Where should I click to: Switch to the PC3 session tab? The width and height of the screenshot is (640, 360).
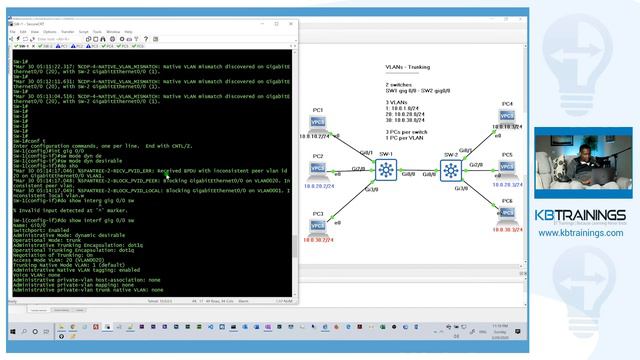pos(92,46)
